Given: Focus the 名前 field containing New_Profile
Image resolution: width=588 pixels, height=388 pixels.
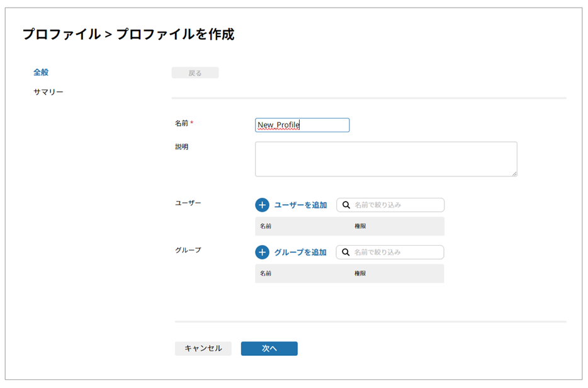Looking at the screenshot, I should click(302, 125).
